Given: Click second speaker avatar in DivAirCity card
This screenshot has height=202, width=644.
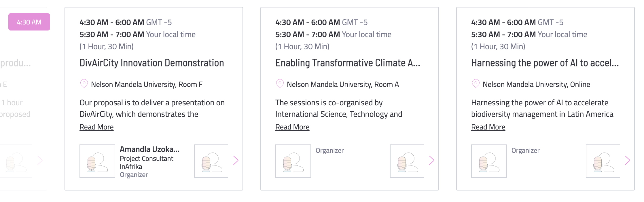Looking at the screenshot, I should tap(211, 161).
